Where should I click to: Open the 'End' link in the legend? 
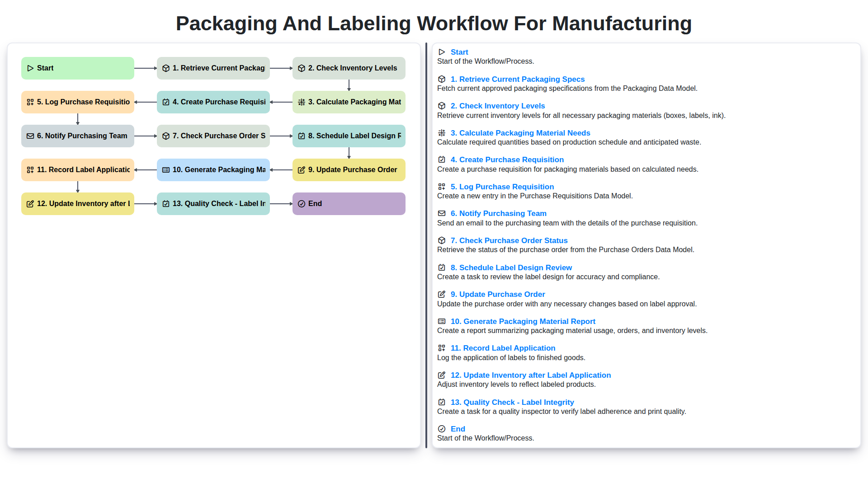point(458,429)
